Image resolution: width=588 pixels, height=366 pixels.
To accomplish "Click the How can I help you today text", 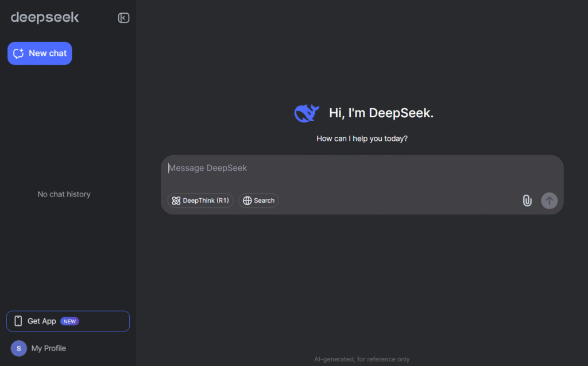I will coord(362,138).
